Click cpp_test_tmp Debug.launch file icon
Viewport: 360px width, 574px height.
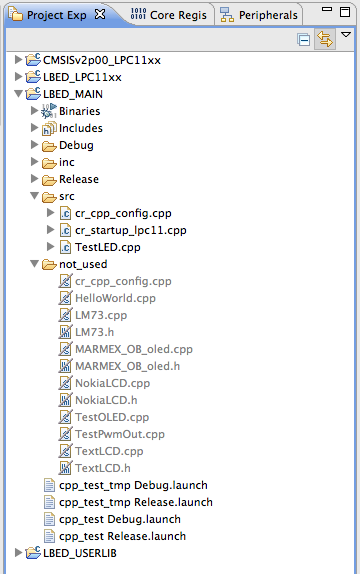click(x=49, y=485)
